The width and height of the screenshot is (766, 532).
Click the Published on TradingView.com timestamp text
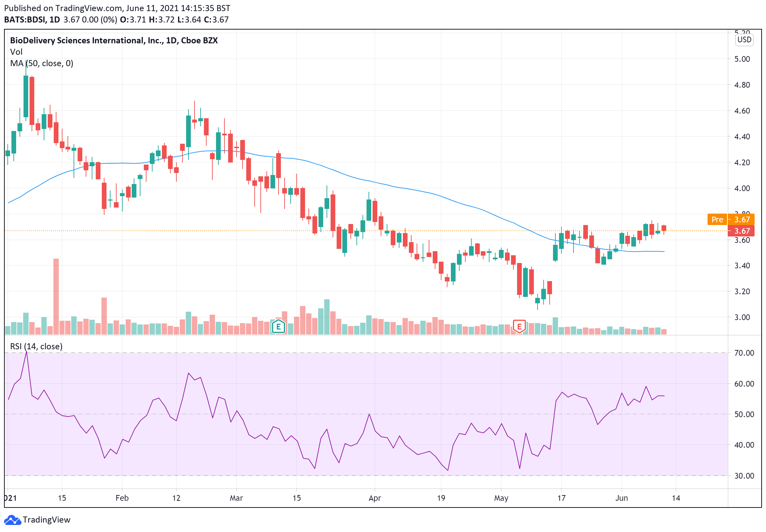click(x=117, y=8)
